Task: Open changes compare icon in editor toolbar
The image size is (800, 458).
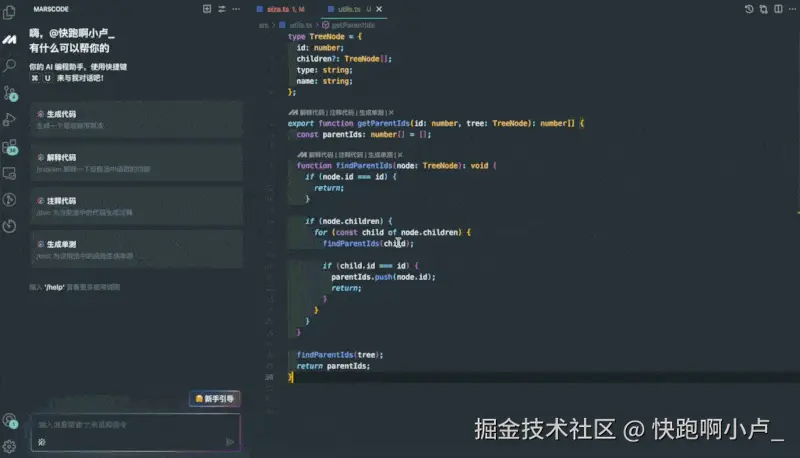Action: click(x=763, y=9)
